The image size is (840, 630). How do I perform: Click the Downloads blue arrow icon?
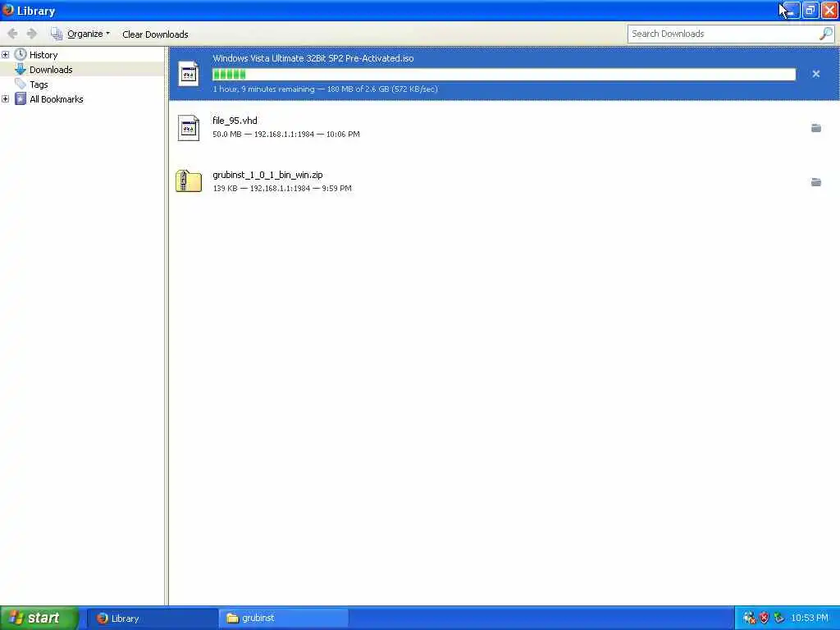(21, 69)
